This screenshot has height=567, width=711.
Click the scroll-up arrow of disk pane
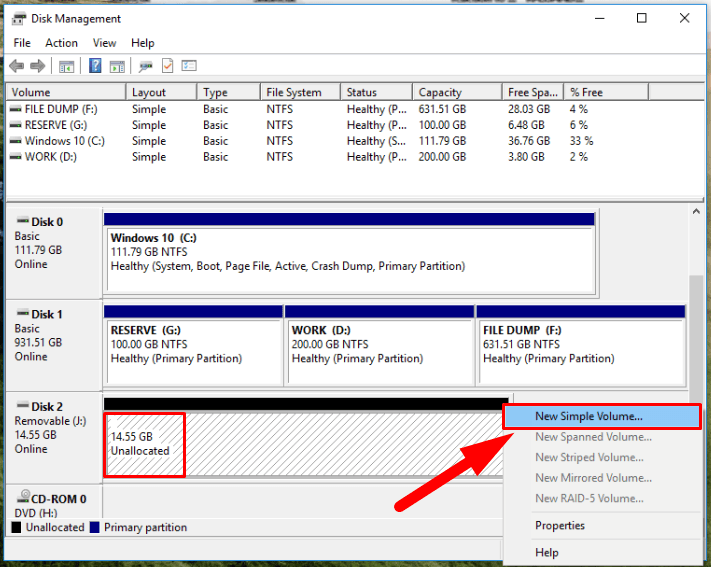[696, 212]
